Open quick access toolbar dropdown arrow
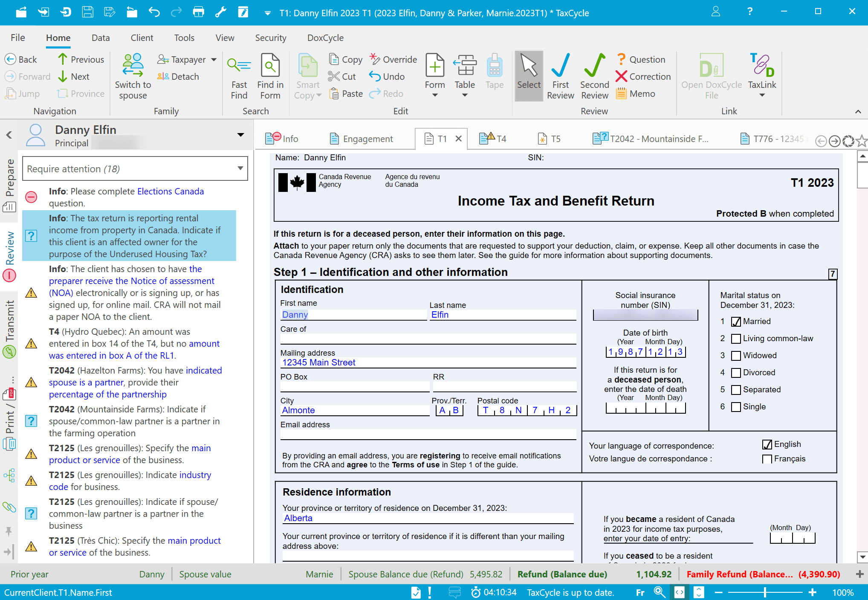This screenshot has height=600, width=868. click(267, 13)
